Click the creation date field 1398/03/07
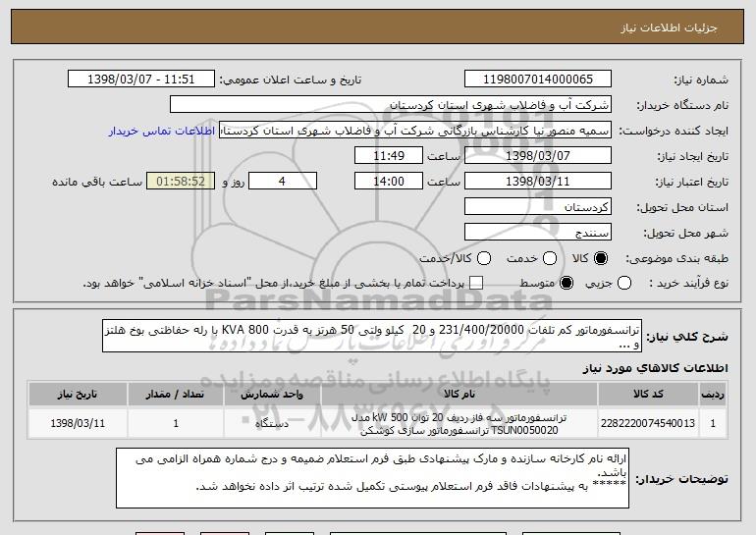The image size is (756, 535). tap(538, 156)
